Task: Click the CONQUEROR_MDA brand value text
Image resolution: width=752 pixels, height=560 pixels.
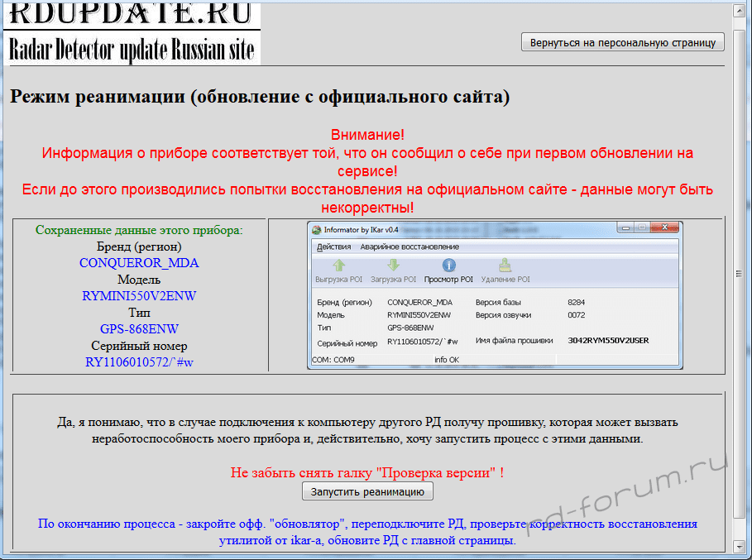Action: click(x=139, y=263)
